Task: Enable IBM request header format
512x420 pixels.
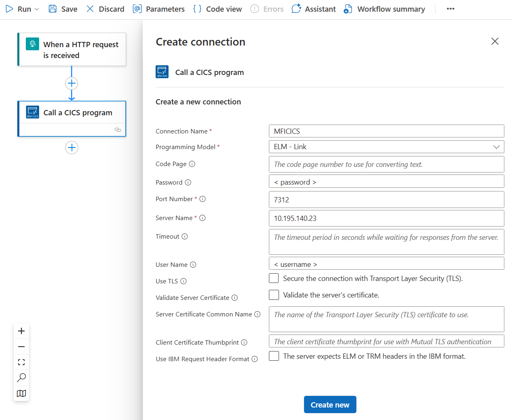Action: click(274, 356)
